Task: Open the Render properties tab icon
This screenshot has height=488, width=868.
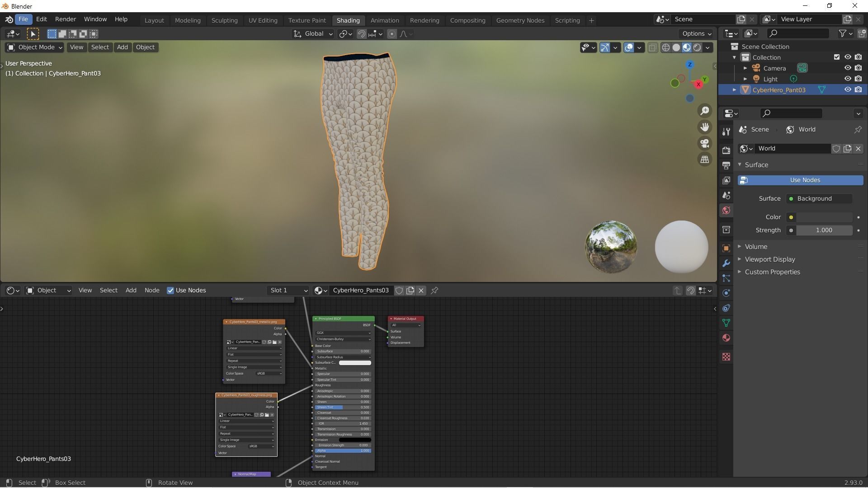Action: [726, 150]
